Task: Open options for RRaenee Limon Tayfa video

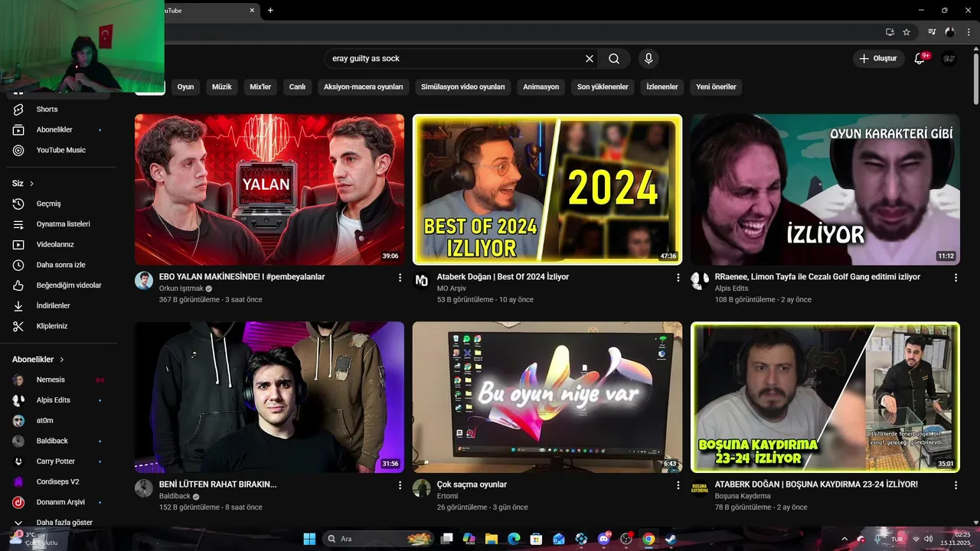Action: point(955,278)
